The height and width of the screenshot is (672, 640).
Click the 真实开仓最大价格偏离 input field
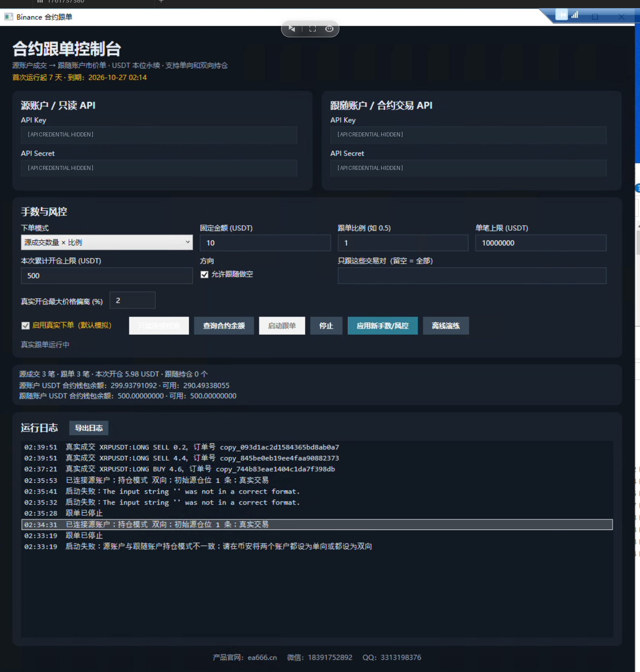point(132,300)
